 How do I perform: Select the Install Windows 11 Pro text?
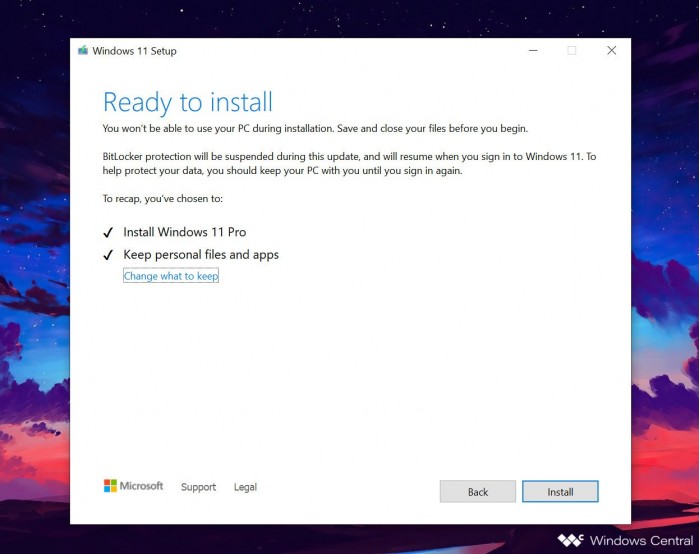point(184,232)
